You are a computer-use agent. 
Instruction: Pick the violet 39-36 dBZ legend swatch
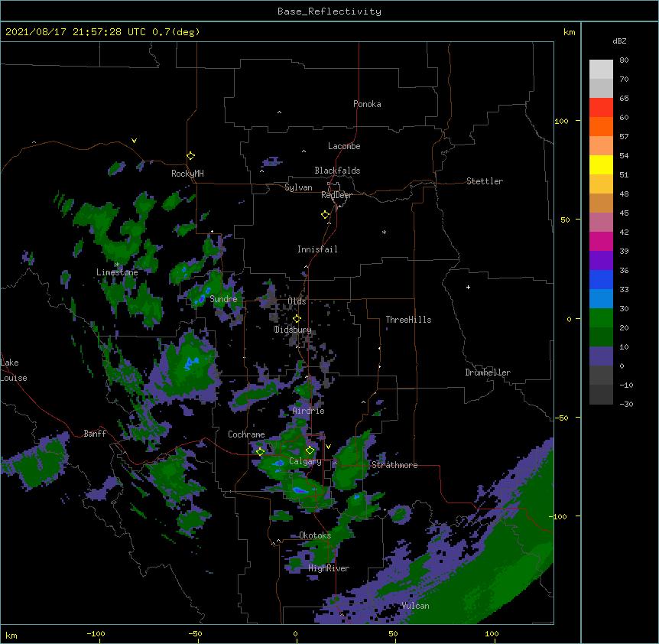pyautogui.click(x=601, y=261)
